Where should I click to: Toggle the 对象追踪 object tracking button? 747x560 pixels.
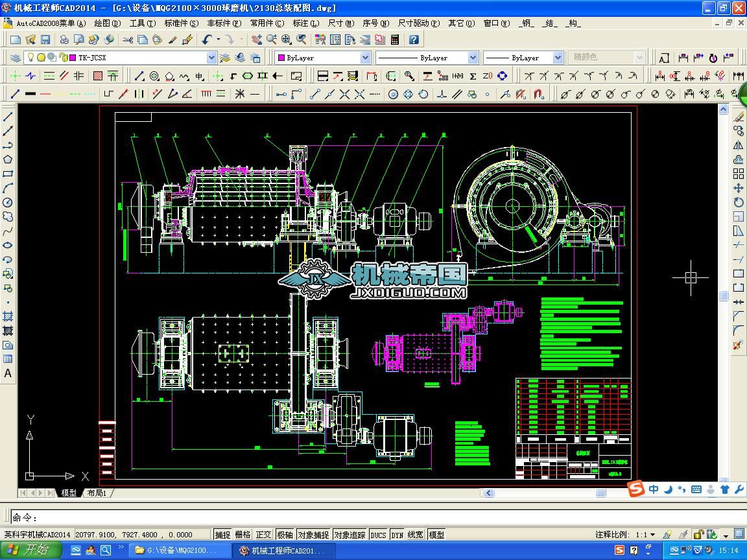click(x=350, y=535)
